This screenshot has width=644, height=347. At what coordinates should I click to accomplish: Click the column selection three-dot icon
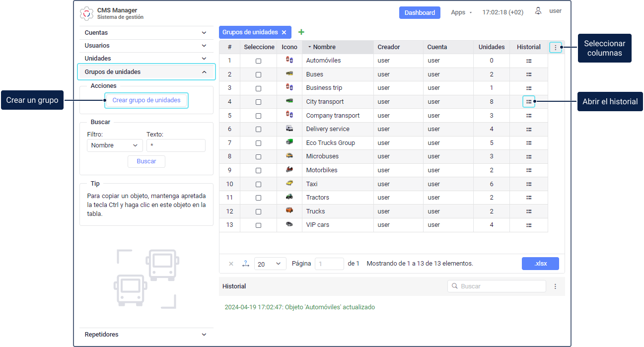pos(556,48)
